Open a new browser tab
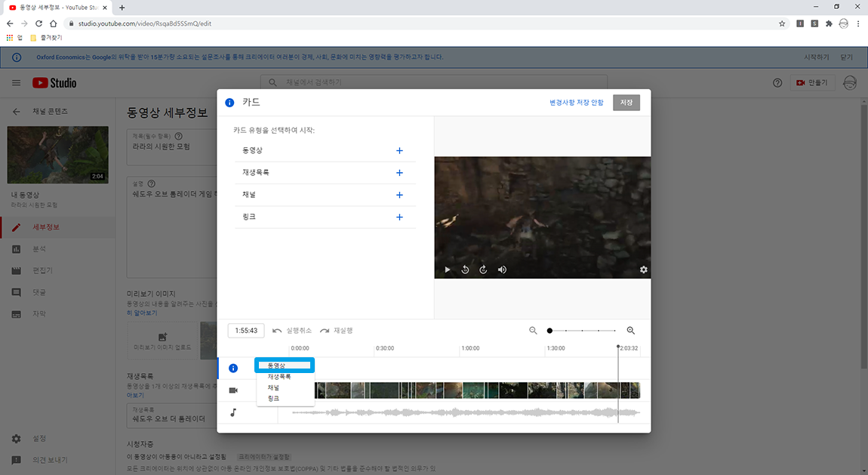 122,8
